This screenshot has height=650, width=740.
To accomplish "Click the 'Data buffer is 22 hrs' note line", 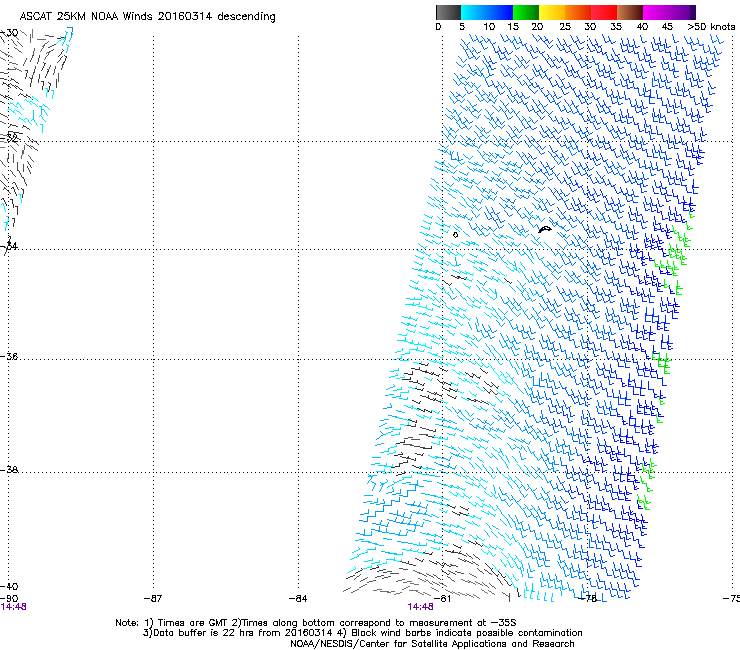I will coord(362,633).
